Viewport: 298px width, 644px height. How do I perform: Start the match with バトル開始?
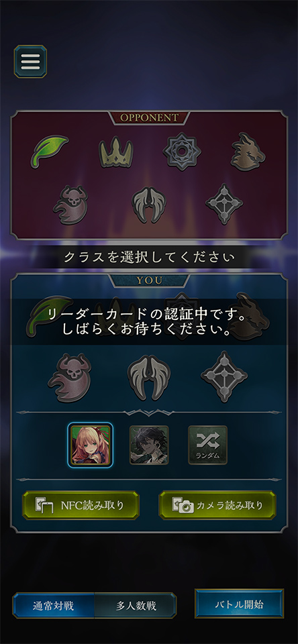click(x=239, y=604)
